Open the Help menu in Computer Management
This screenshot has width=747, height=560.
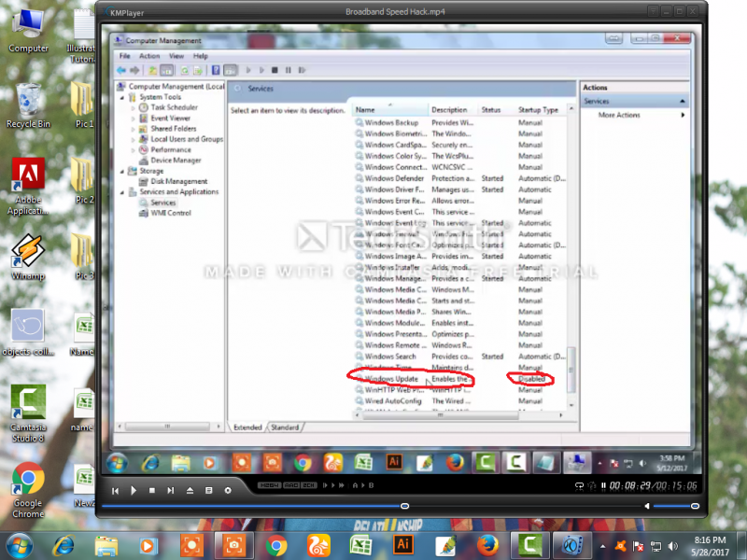pos(200,56)
